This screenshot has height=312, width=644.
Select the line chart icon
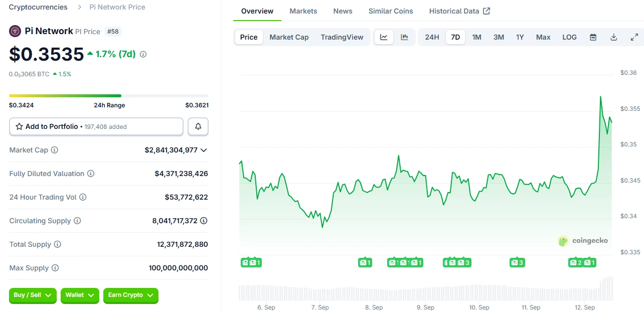pos(384,37)
